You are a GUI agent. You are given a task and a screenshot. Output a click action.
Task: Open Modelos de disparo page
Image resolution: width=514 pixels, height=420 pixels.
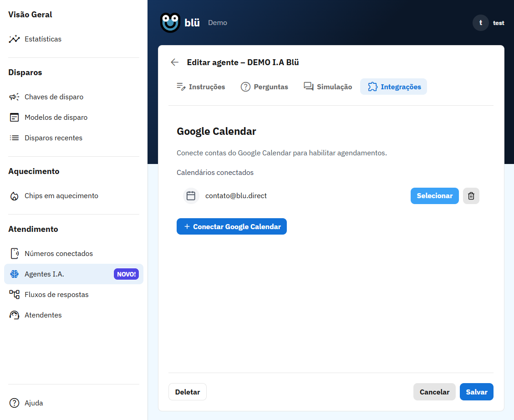click(74, 118)
